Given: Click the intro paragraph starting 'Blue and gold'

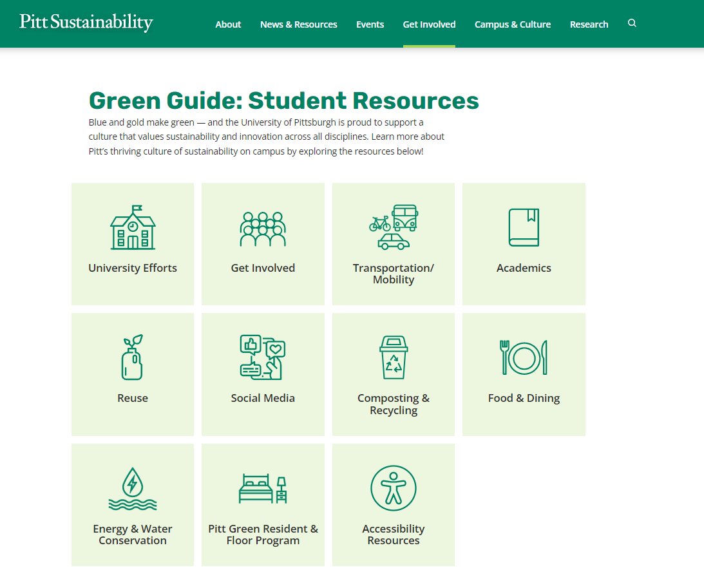Looking at the screenshot, I should coord(266,137).
